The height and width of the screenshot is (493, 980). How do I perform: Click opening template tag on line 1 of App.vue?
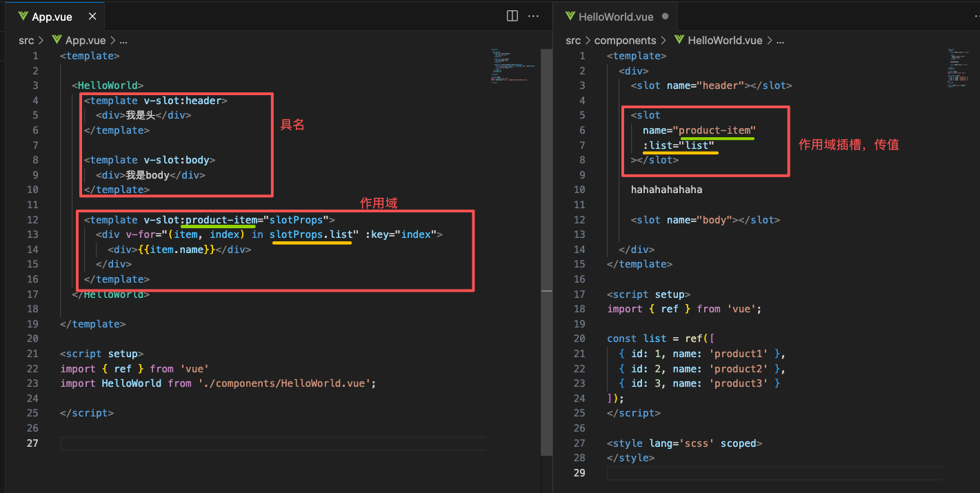[x=90, y=56]
